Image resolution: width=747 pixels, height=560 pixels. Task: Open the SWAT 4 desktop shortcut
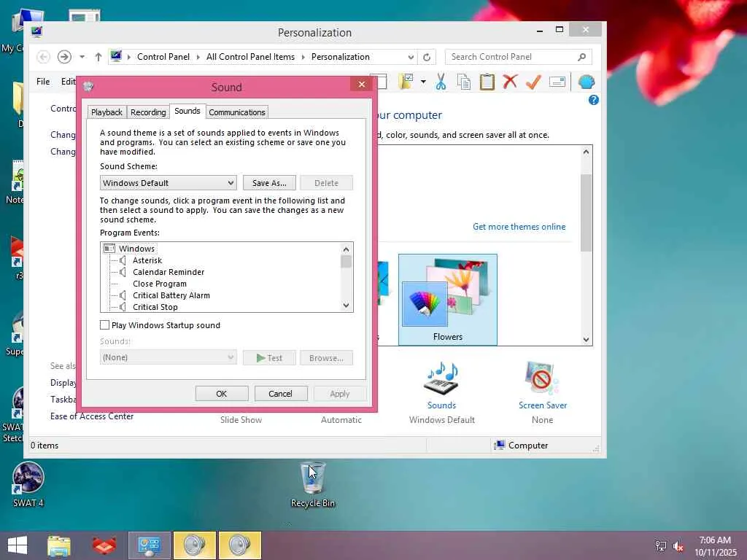[28, 485]
